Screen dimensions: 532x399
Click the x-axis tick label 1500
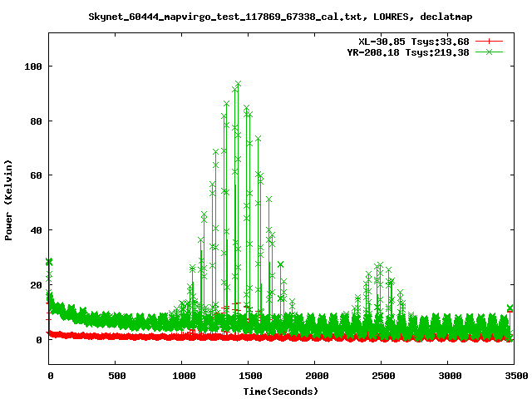250,376
